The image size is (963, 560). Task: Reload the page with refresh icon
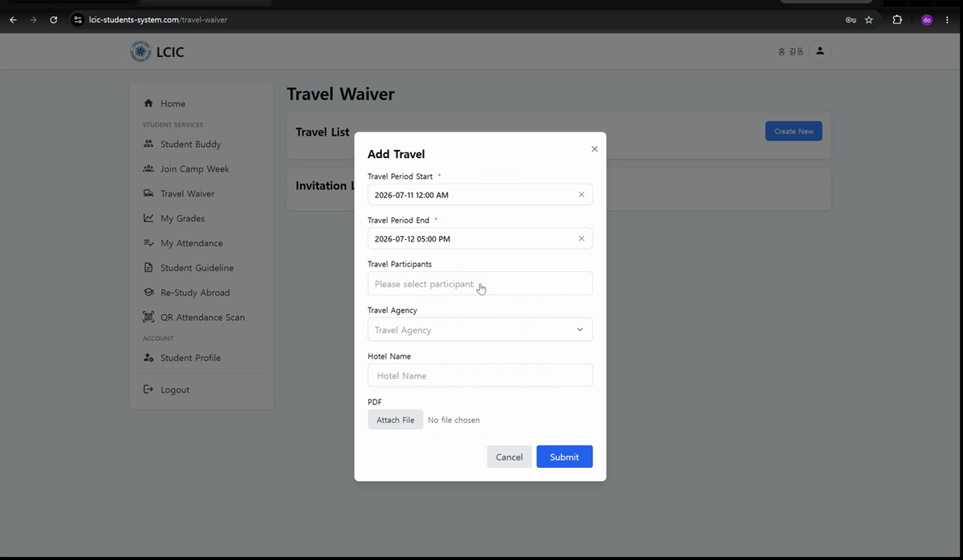tap(54, 20)
